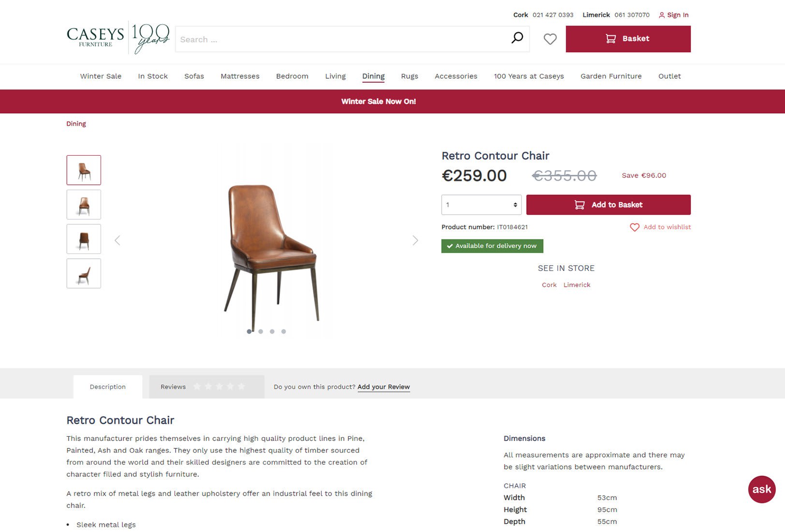Screen dimensions: 785x532
Task: Select the third carousel dot
Action: click(x=272, y=332)
